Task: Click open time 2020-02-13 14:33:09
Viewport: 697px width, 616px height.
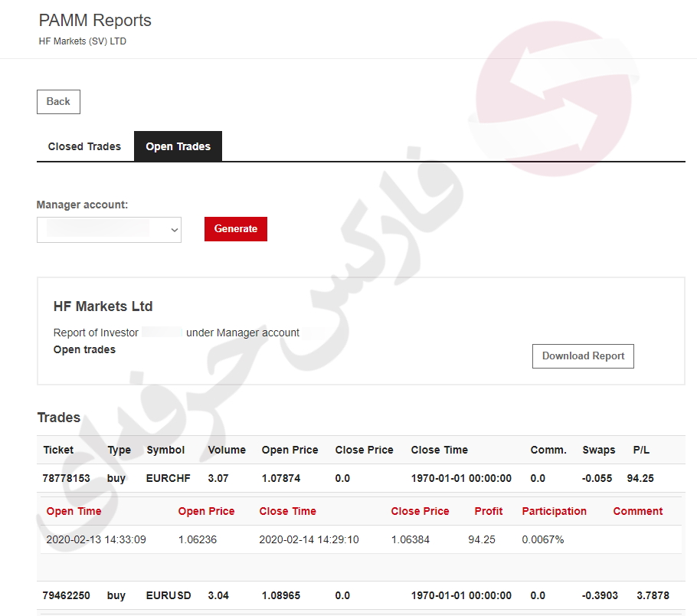Action: (96, 539)
